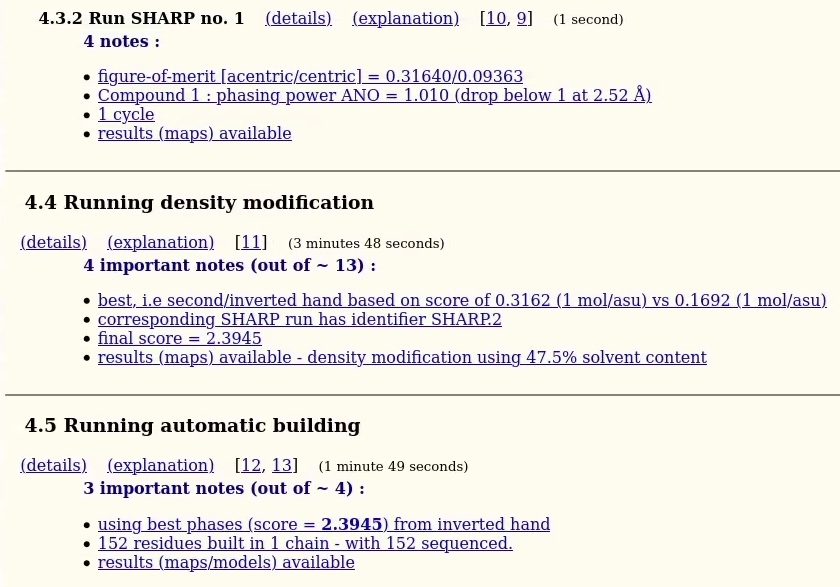
Task: Follow reference link 12
Action: (251, 465)
